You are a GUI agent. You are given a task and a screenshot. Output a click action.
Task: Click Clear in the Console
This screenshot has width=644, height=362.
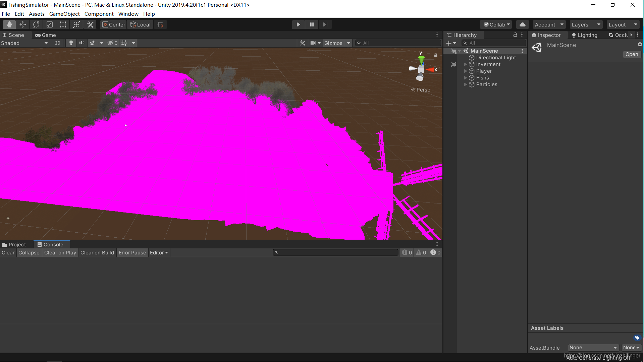coord(8,253)
